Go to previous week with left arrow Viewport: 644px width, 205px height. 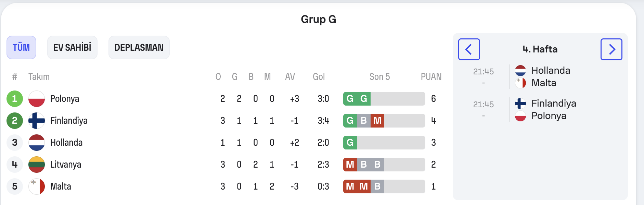click(469, 49)
